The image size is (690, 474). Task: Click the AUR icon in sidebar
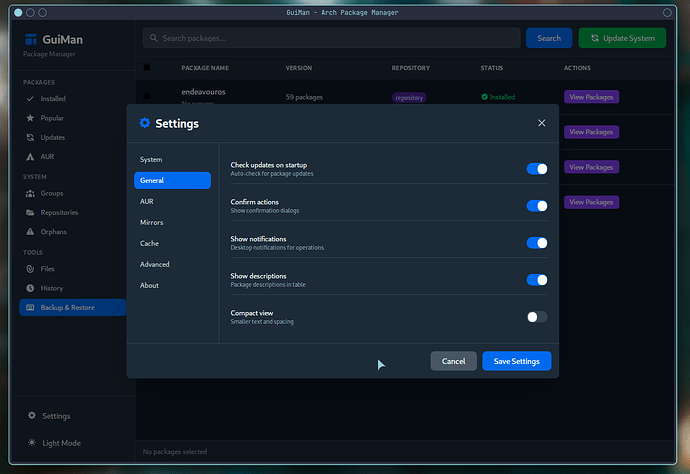(31, 156)
